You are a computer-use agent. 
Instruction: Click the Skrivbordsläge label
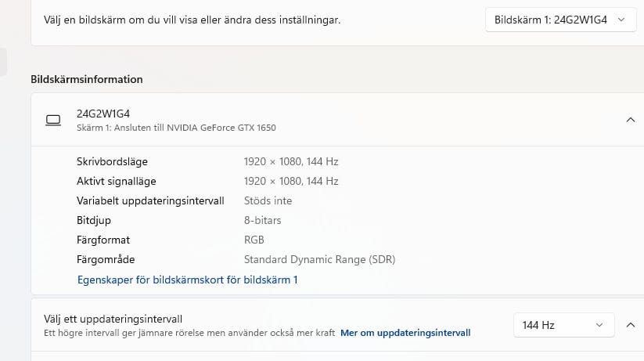click(112, 161)
